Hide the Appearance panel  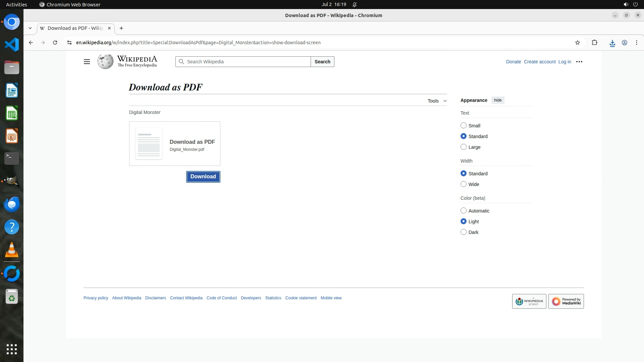[x=497, y=100]
